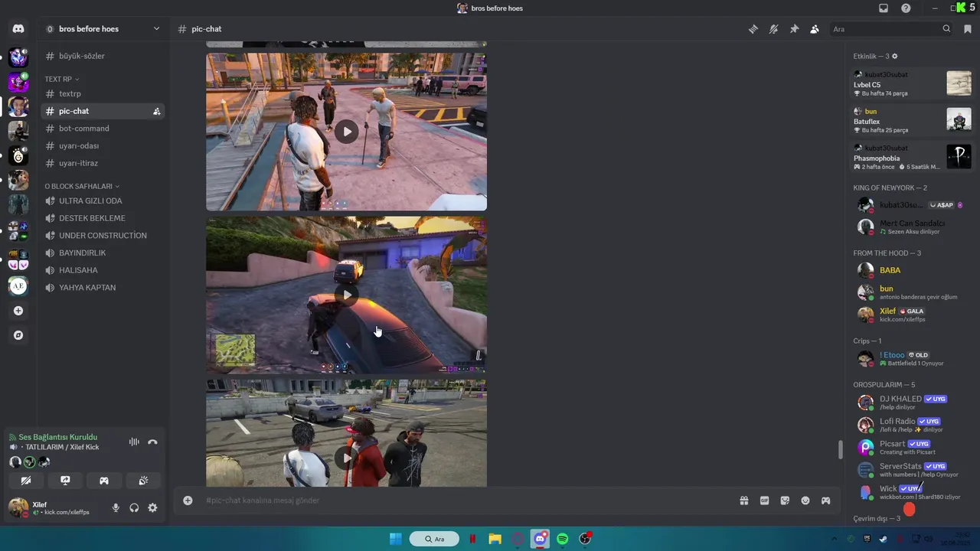Image resolution: width=980 pixels, height=551 pixels.
Task: Click the Ses Bağlantısı Kuruldu status text
Action: [57, 437]
